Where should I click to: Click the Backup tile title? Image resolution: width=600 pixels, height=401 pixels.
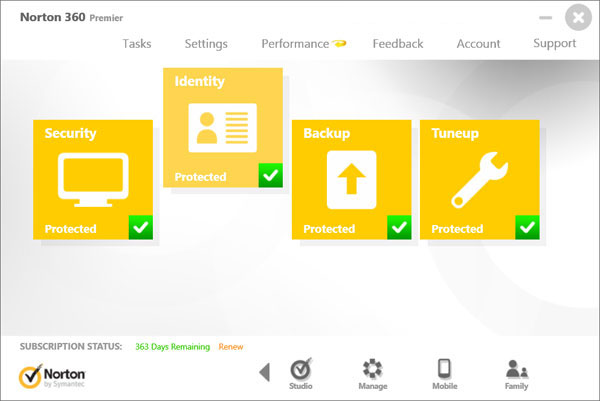tap(327, 133)
